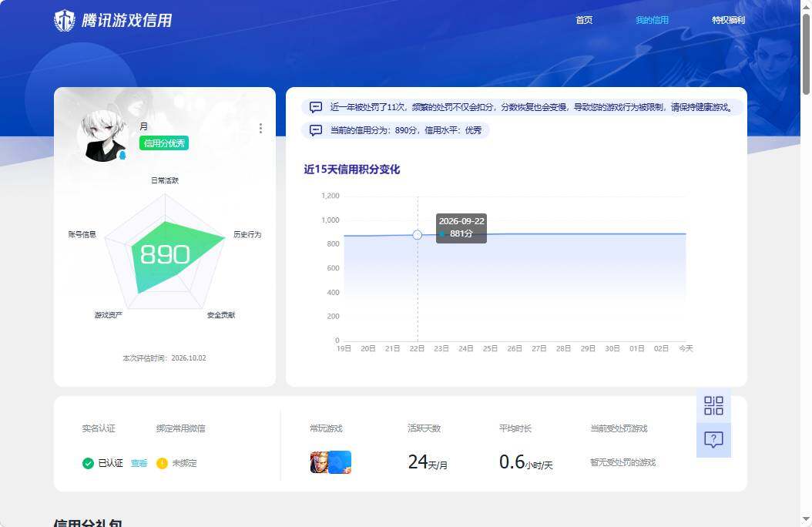This screenshot has width=812, height=527.
Task: Click the 账号信息 radar label
Action: tap(82, 234)
